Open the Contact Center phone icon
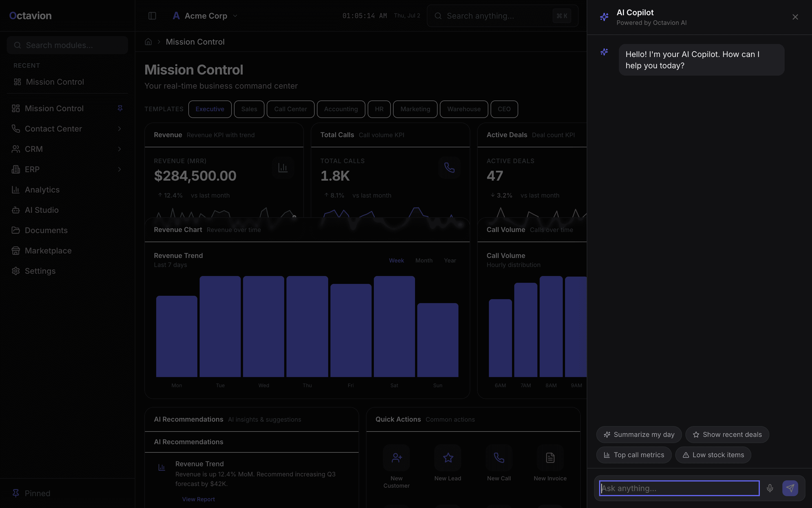The height and width of the screenshot is (508, 812). (x=16, y=129)
